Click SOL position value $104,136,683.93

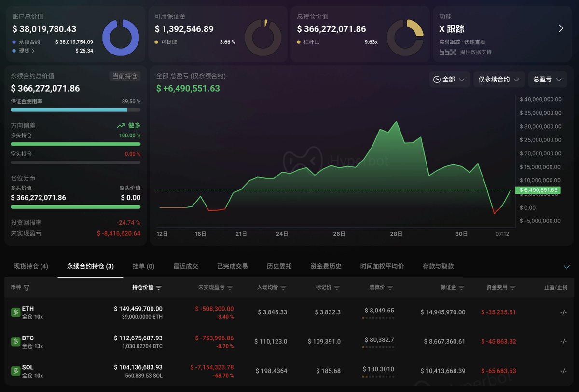[138, 367]
